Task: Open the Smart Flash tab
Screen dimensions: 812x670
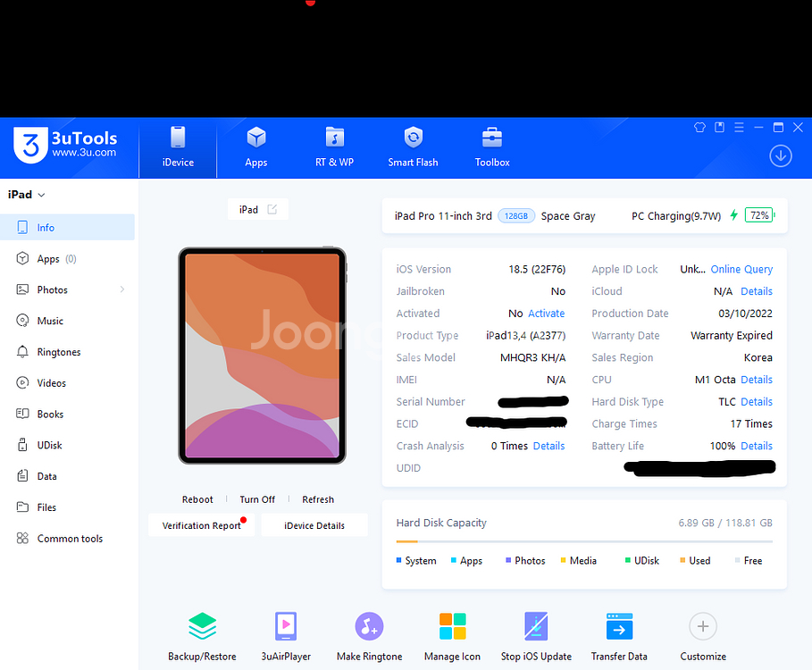Action: (413, 148)
